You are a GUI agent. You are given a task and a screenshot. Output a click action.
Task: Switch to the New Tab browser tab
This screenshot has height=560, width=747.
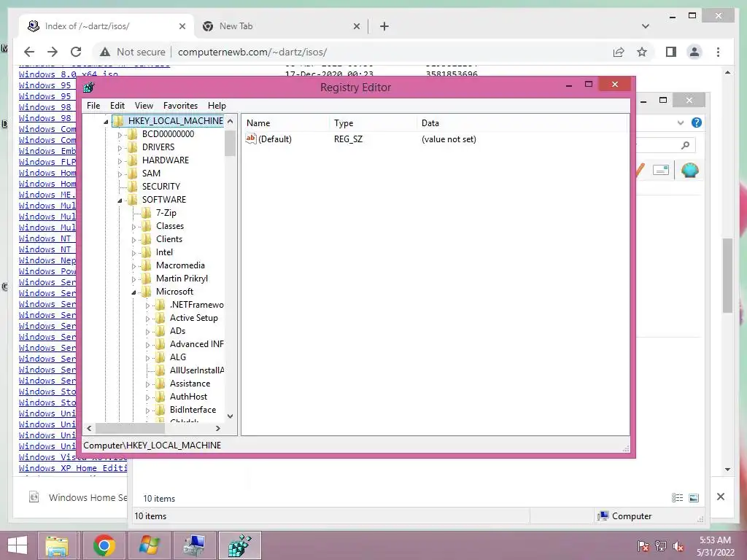tap(281, 26)
